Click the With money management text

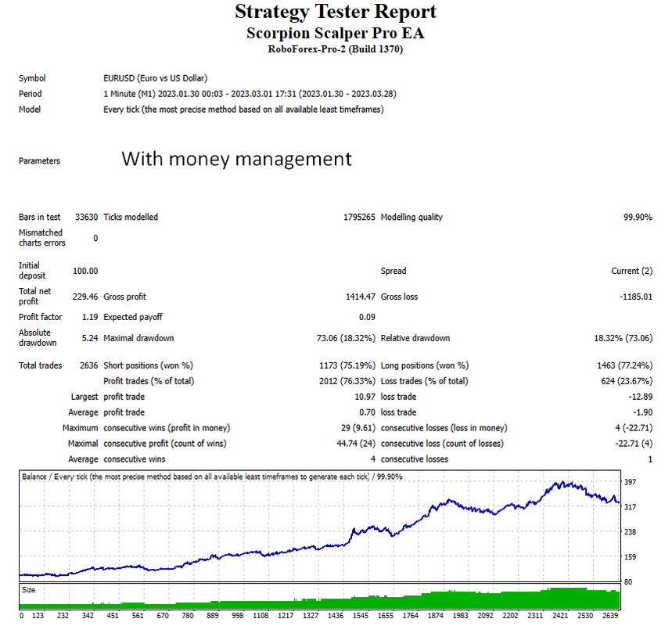pos(236,159)
